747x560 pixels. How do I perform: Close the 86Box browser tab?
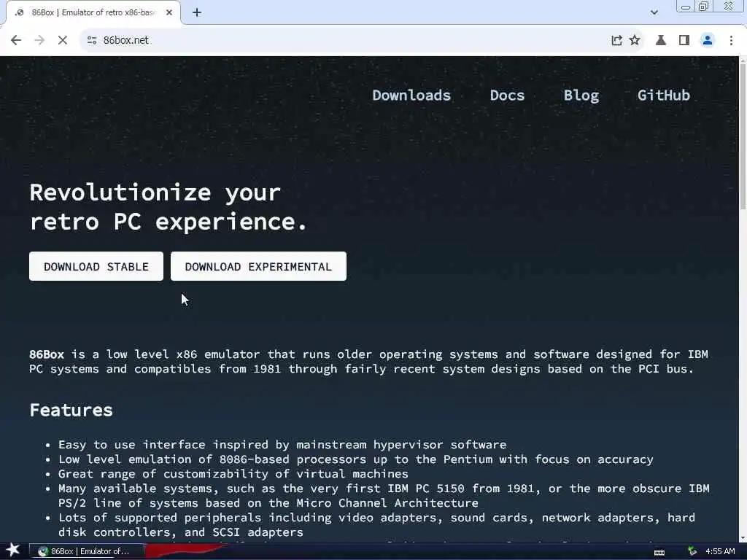click(169, 13)
